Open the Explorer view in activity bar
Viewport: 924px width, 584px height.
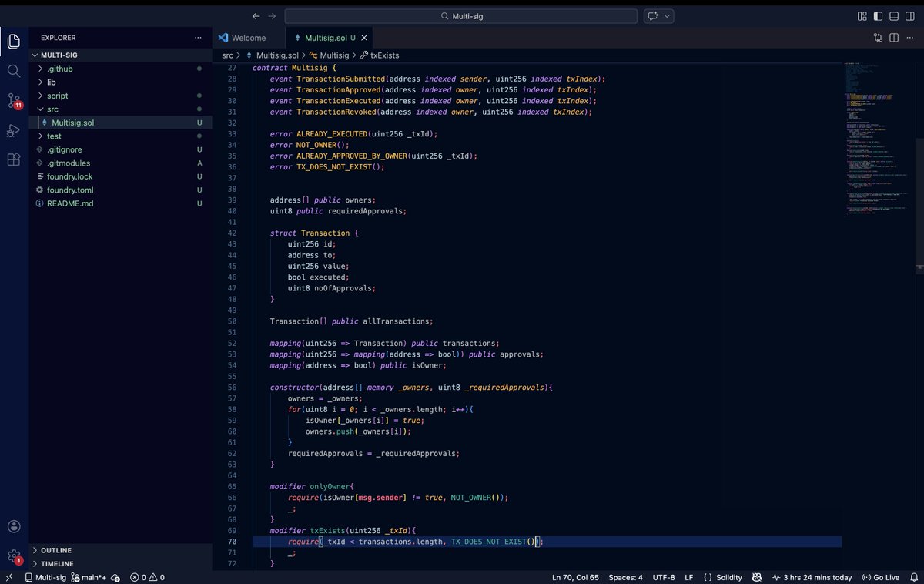(x=14, y=41)
